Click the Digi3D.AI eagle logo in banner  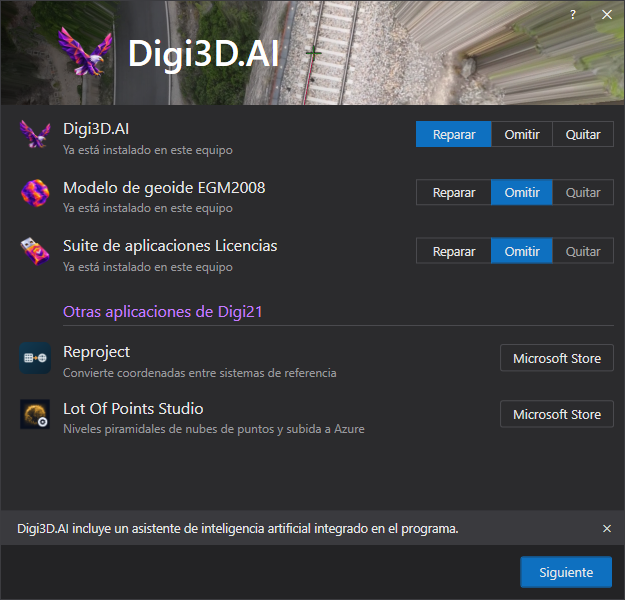click(x=85, y=51)
